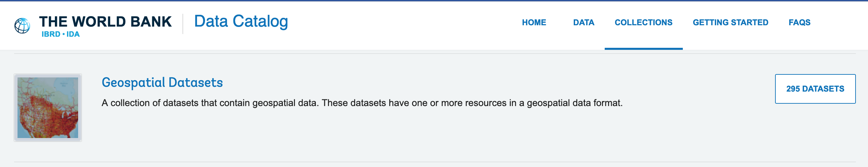Select the COLLECTIONS navigation tab
The height and width of the screenshot is (167, 868).
pos(643,23)
